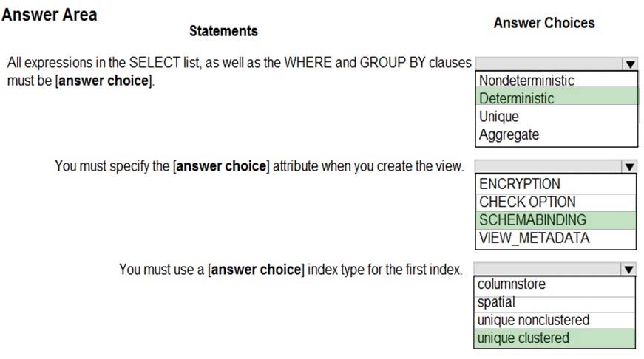Select the ENCRYPTION attribute option

[555, 184]
